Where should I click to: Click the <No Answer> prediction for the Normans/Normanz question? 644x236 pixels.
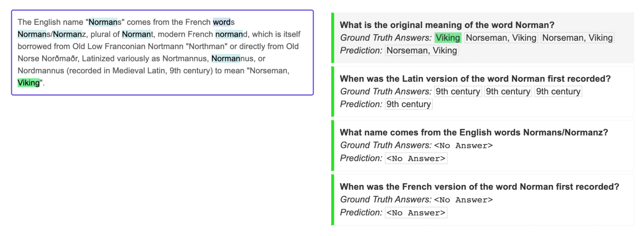tap(416, 159)
